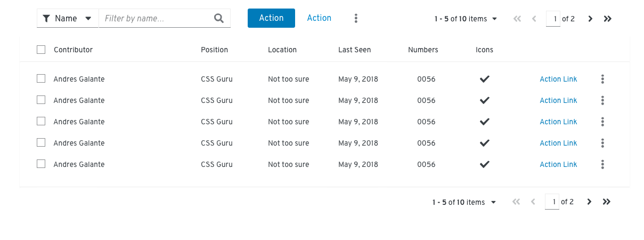This screenshot has width=644, height=240.
Task: Select the fourth row's checkbox
Action: tap(41, 142)
